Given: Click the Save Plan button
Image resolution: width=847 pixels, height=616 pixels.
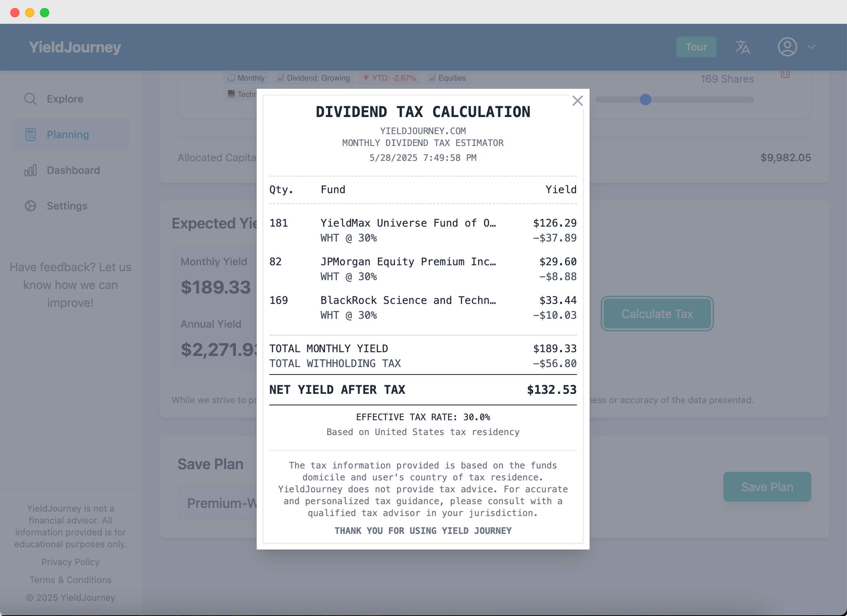Looking at the screenshot, I should pyautogui.click(x=767, y=487).
